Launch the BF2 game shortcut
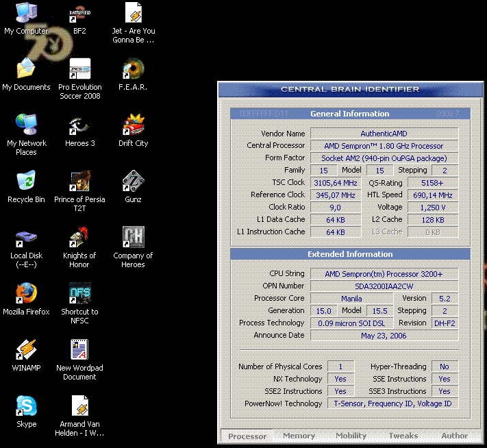Image resolution: width=487 pixels, height=448 pixels. [x=79, y=14]
